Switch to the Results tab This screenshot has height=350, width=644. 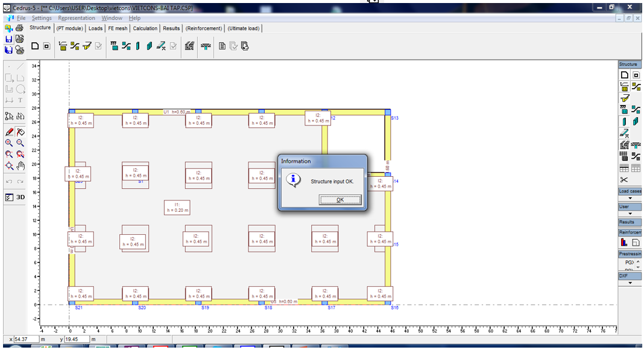[x=171, y=28]
